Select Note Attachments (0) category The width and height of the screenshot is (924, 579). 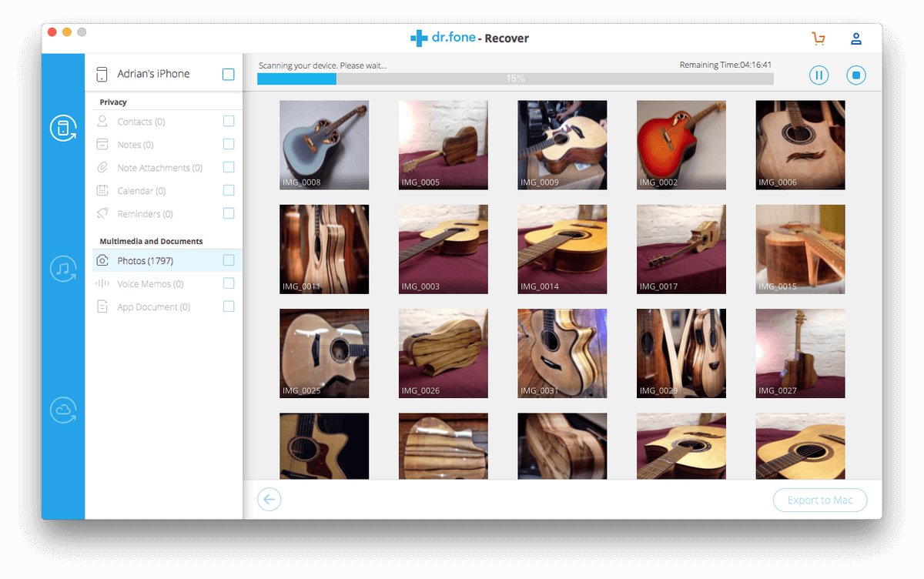pos(166,168)
